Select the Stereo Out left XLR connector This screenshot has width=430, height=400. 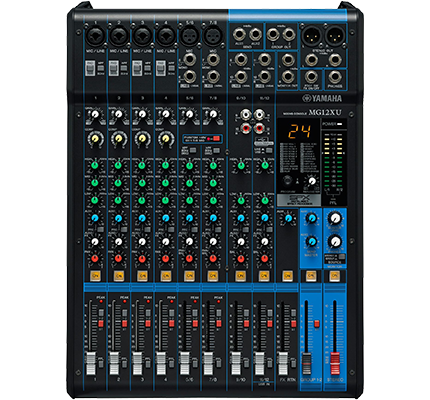click(311, 36)
